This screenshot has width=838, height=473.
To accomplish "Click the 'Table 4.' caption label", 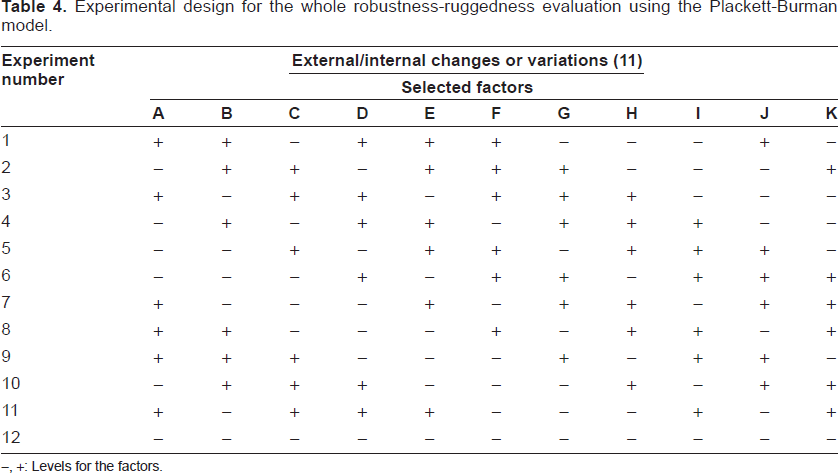I will (34, 7).
